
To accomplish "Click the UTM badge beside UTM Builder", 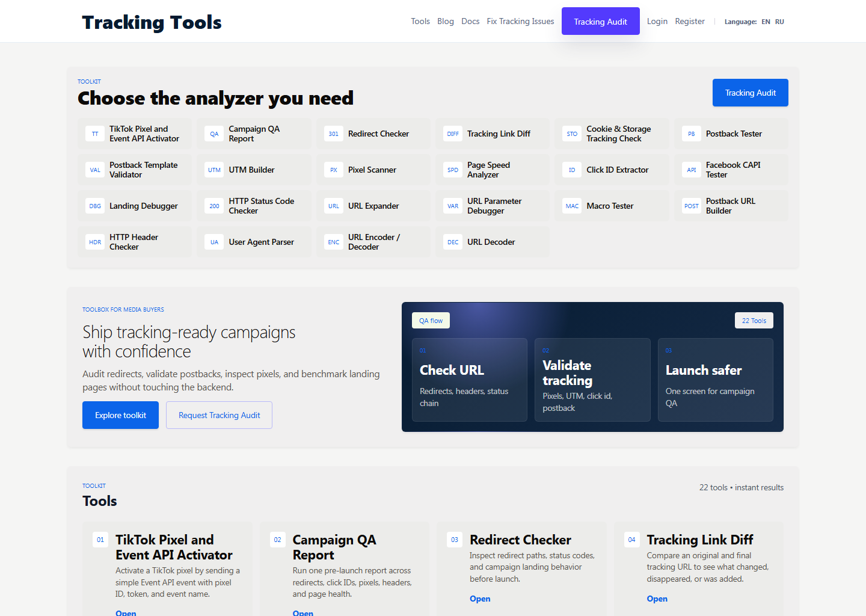I will pos(214,170).
